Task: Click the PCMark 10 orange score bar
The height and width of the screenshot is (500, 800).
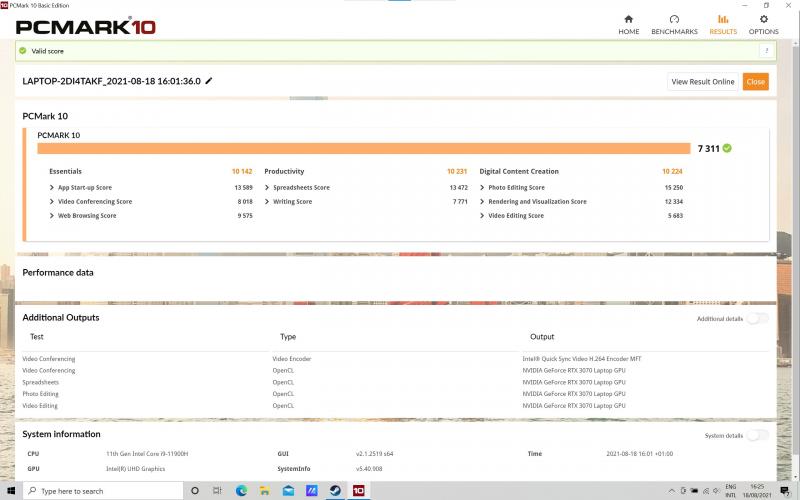Action: pyautogui.click(x=364, y=148)
